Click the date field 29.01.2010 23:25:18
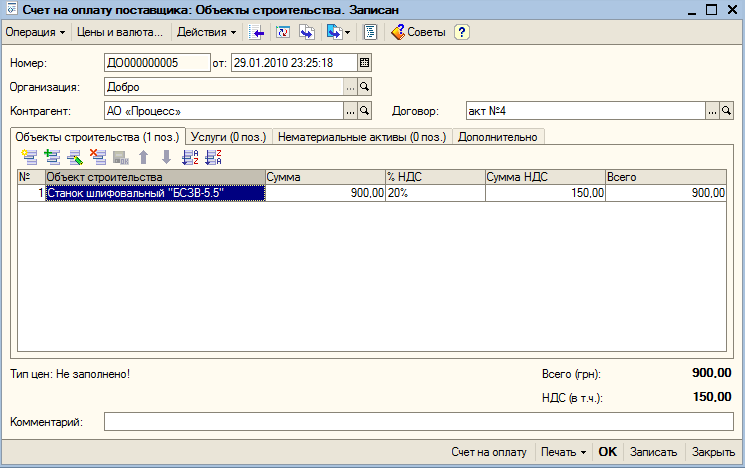The width and height of the screenshot is (745, 468). [x=294, y=63]
